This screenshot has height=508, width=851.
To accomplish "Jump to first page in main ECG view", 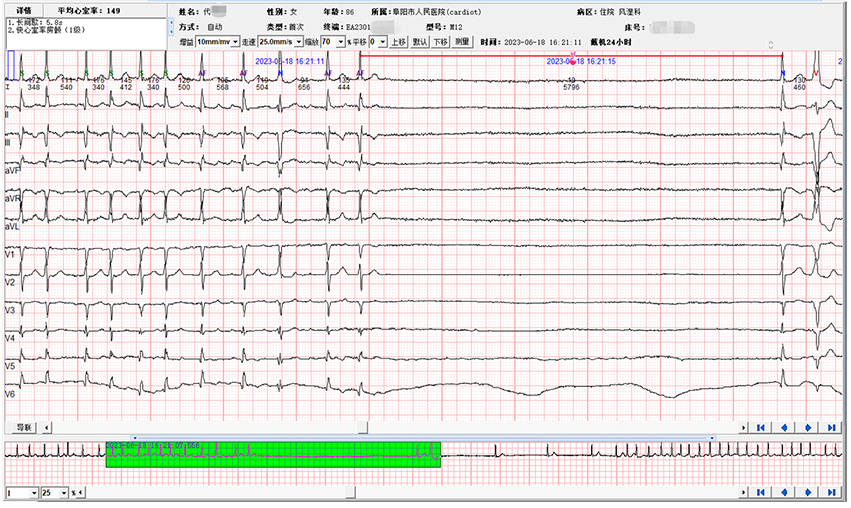I will (760, 428).
